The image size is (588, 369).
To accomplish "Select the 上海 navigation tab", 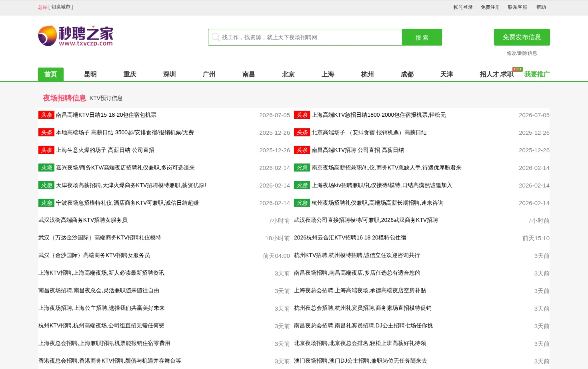I will click(x=328, y=74).
